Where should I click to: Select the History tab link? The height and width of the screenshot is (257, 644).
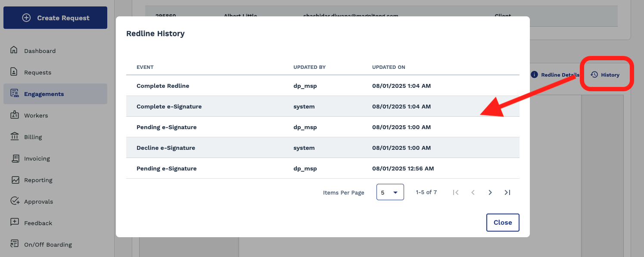tap(605, 75)
